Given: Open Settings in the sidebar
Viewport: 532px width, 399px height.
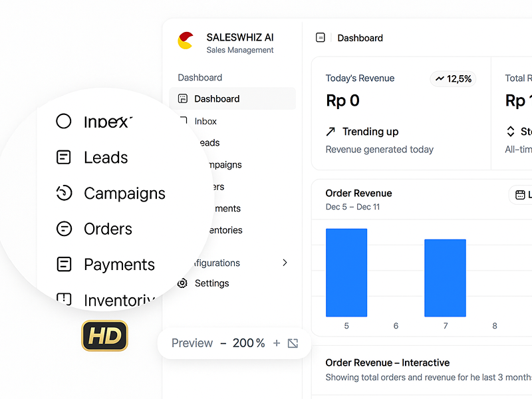Looking at the screenshot, I should (x=211, y=283).
